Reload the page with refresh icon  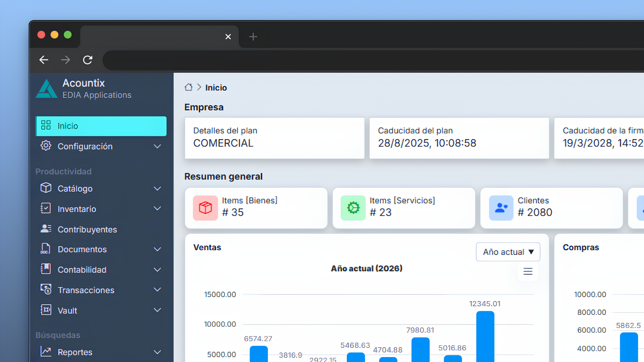88,60
